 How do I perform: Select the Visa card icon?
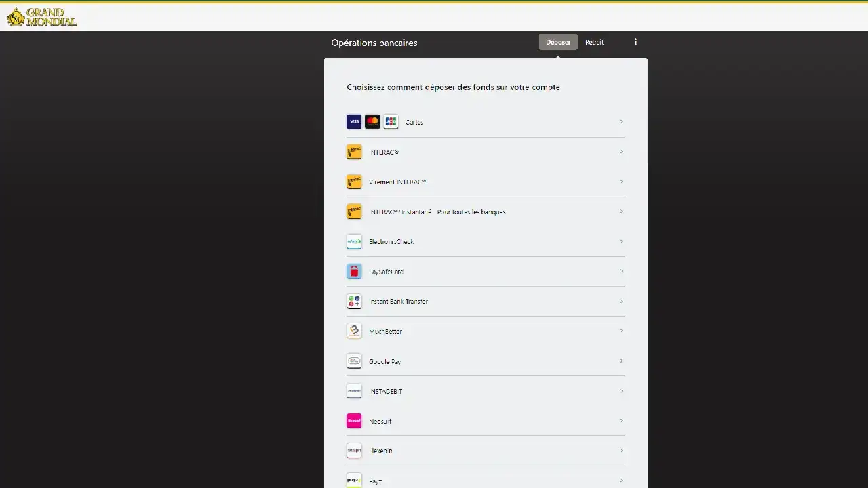coord(354,122)
